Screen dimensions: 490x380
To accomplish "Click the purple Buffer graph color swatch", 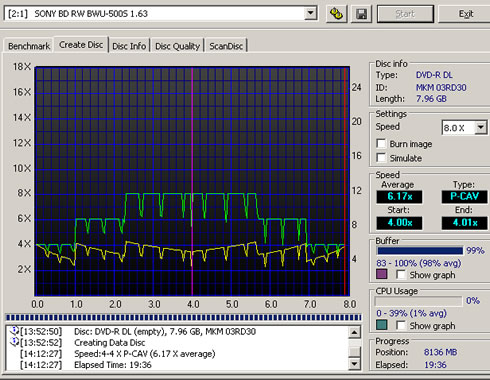I will point(382,274).
